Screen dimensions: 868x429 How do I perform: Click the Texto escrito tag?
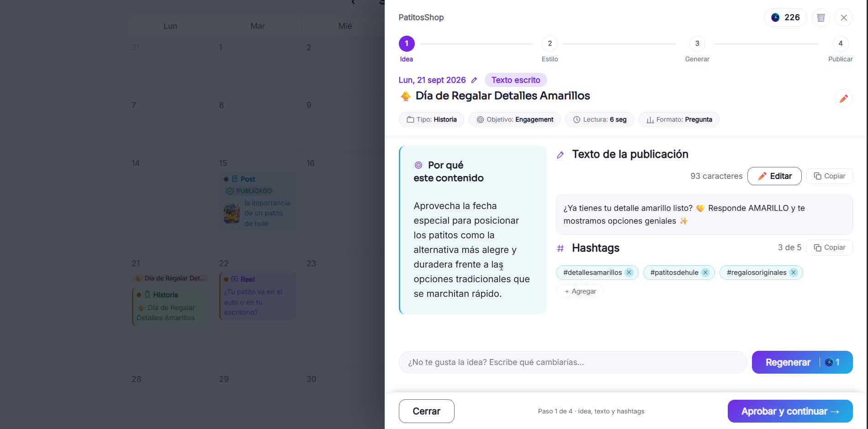516,80
